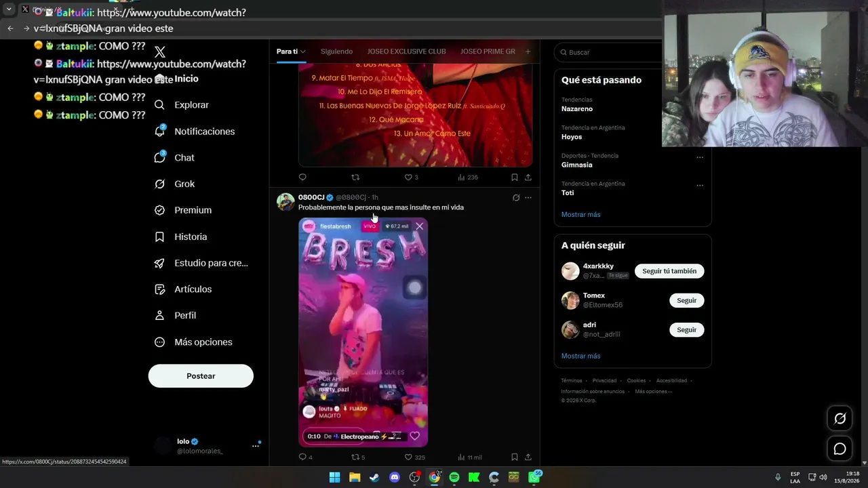The height and width of the screenshot is (488, 868).
Task: Switch to JOSEO PRIME GR tab
Action: (488, 52)
